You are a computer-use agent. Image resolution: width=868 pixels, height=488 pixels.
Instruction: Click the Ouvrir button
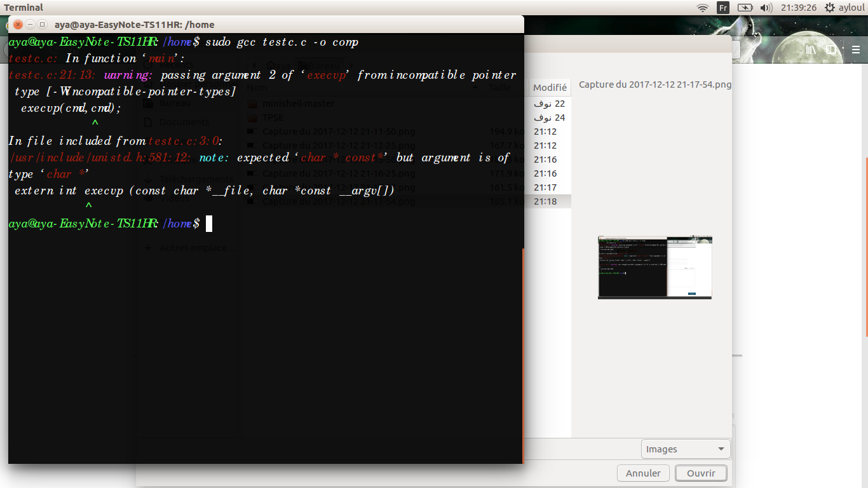click(x=701, y=473)
